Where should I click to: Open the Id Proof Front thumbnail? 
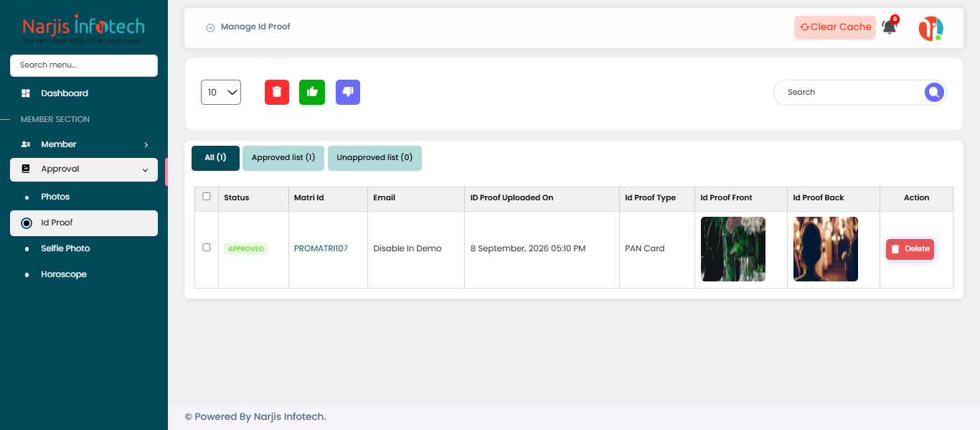[733, 249]
